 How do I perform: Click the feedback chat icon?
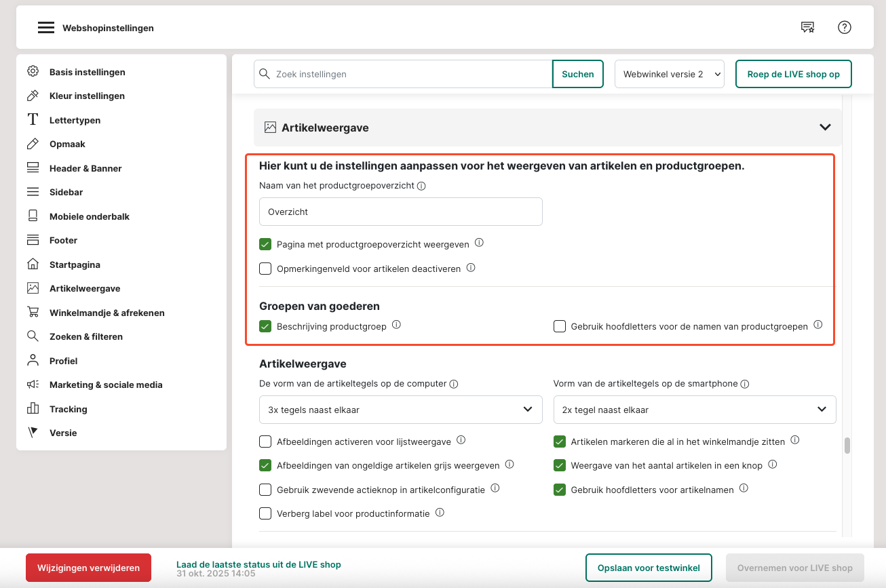(807, 27)
